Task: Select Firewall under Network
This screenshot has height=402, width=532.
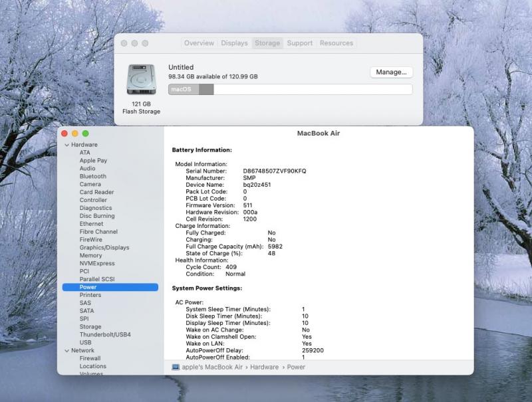Action: pos(90,358)
